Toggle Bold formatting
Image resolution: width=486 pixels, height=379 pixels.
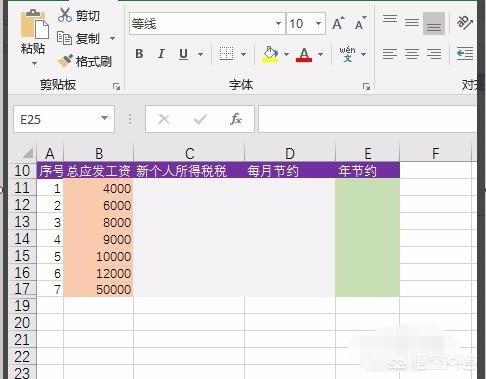(x=139, y=54)
